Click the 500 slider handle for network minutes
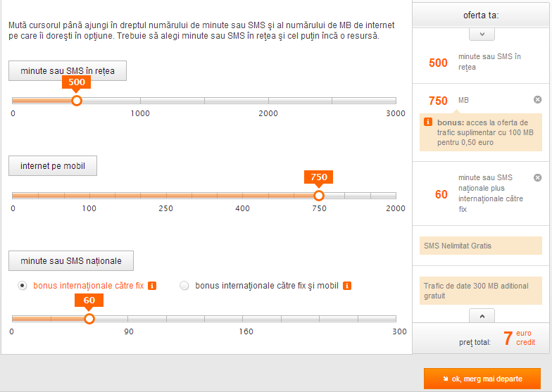This screenshot has height=392, width=552. [x=77, y=101]
